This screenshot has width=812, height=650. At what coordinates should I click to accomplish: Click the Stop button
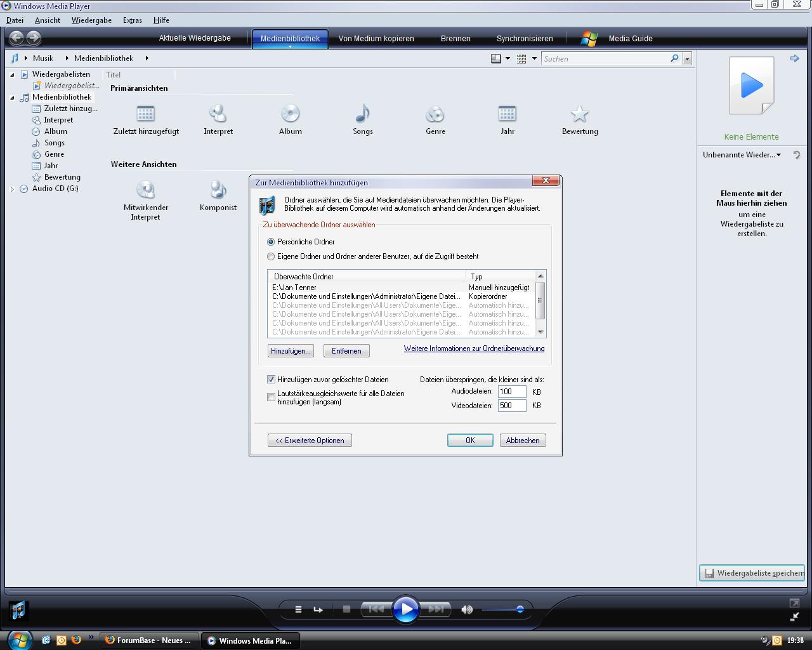(x=346, y=609)
